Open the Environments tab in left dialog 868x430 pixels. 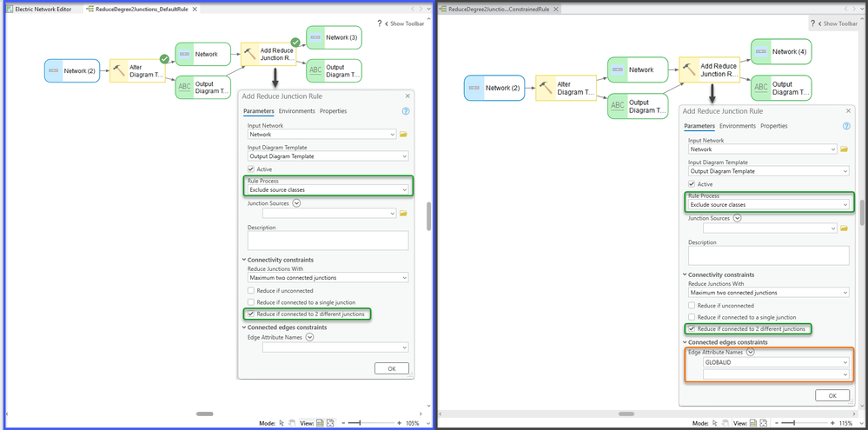(296, 111)
